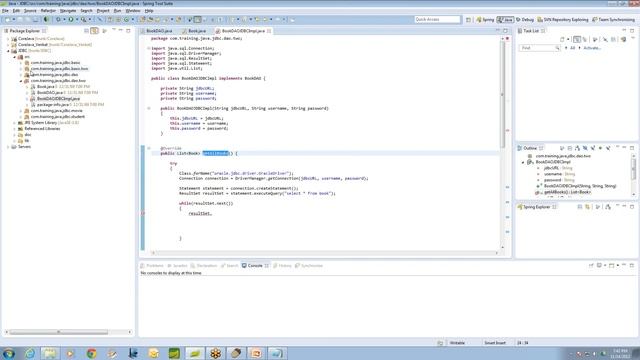Image resolution: width=640 pixels, height=360 pixels.
Task: Open the Project menu
Action: tap(103, 11)
